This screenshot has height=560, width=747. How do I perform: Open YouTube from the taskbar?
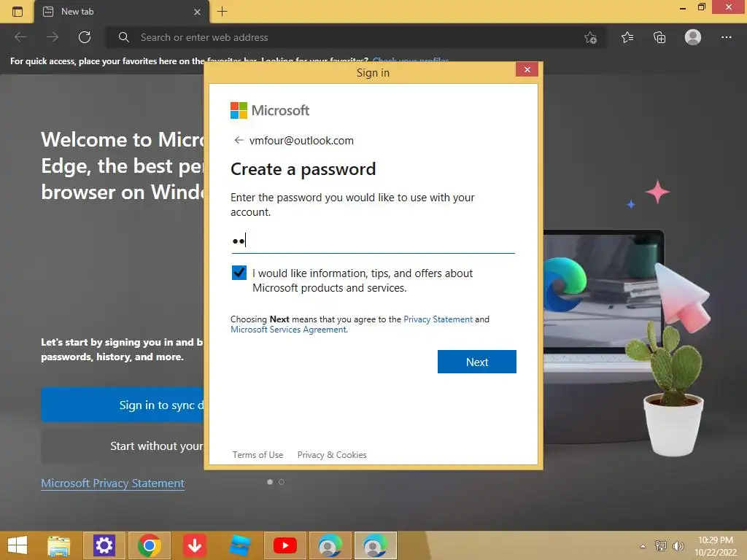click(285, 545)
